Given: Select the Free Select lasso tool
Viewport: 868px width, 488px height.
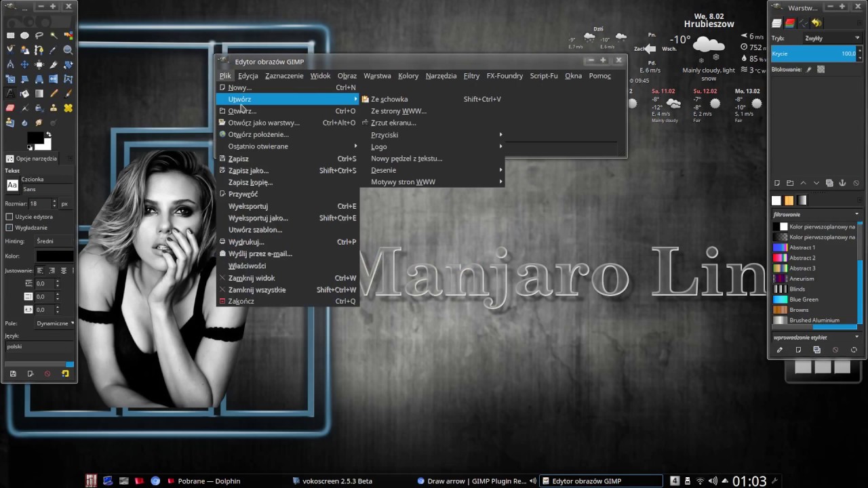Looking at the screenshot, I should 39,35.
